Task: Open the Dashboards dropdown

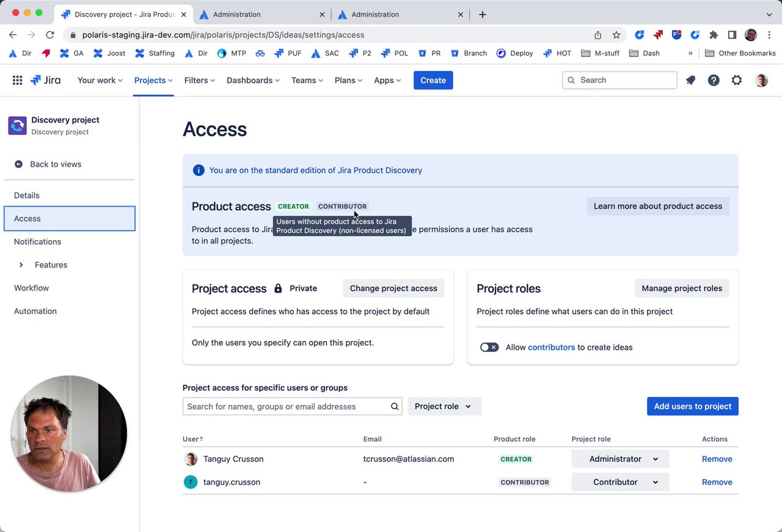Action: [x=253, y=80]
